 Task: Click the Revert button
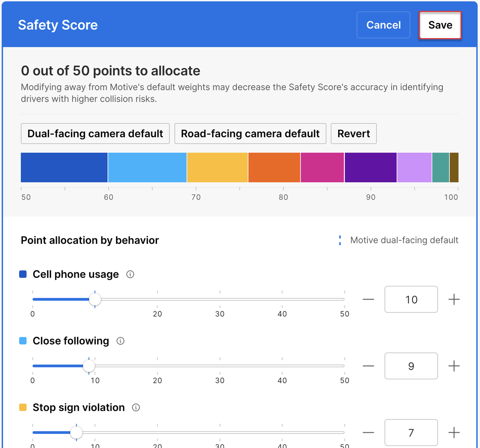tap(353, 134)
